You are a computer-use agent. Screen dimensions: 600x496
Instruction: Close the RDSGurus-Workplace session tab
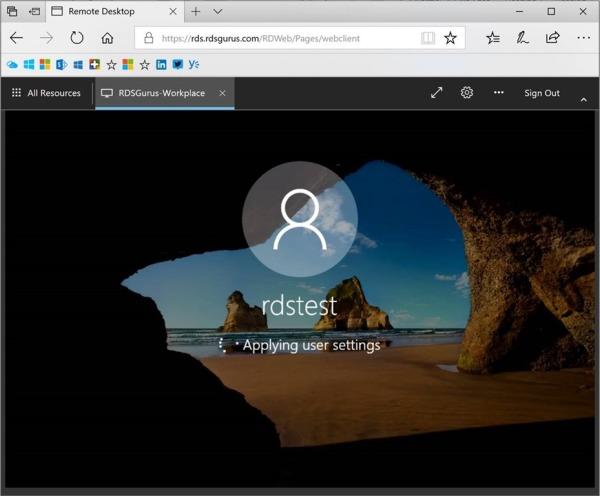[222, 93]
